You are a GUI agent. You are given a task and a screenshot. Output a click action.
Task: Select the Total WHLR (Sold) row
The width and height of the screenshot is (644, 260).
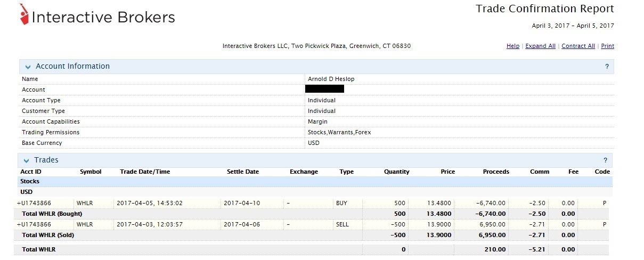tap(48, 235)
